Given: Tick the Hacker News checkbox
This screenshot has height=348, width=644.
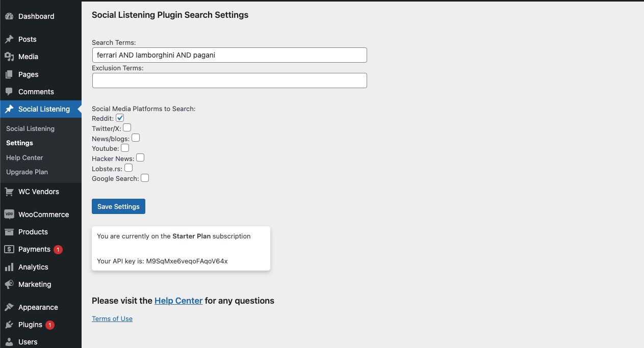Looking at the screenshot, I should [x=140, y=157].
